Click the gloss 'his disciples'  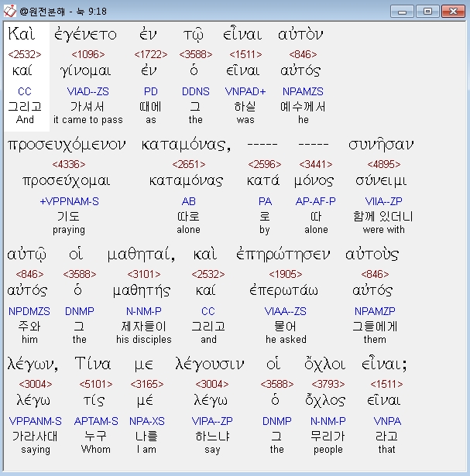144,340
